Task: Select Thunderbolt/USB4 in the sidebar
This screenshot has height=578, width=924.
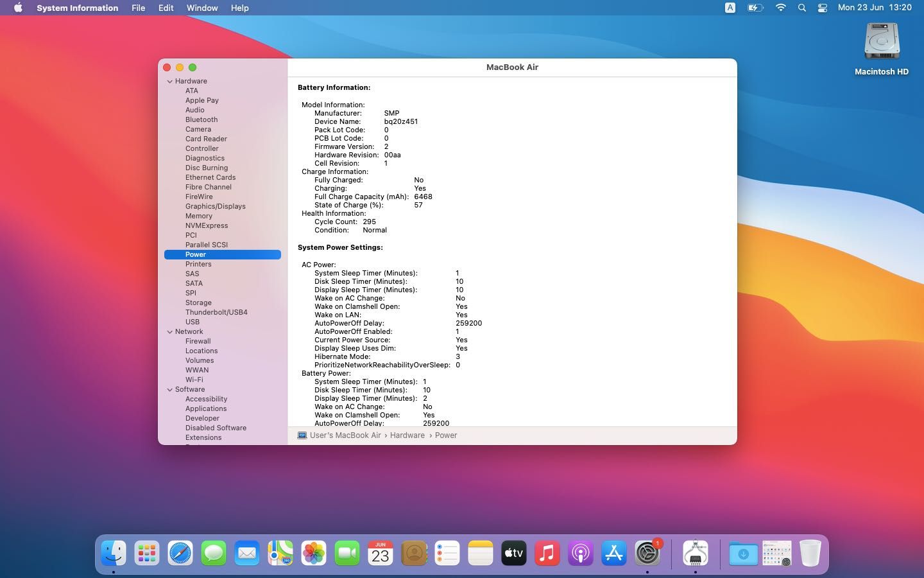Action: (x=216, y=312)
